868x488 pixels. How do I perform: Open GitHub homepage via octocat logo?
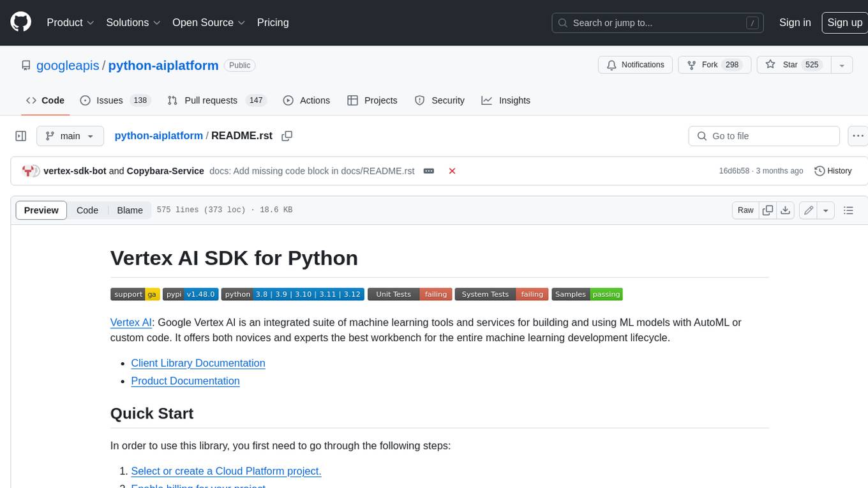pyautogui.click(x=20, y=22)
